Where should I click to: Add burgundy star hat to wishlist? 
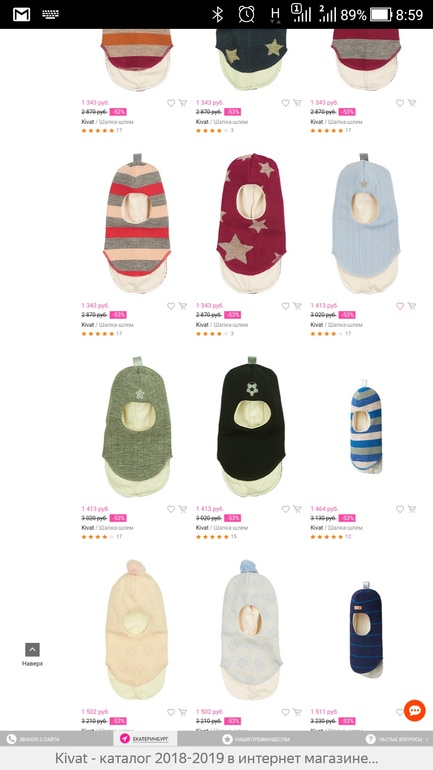coord(285,306)
